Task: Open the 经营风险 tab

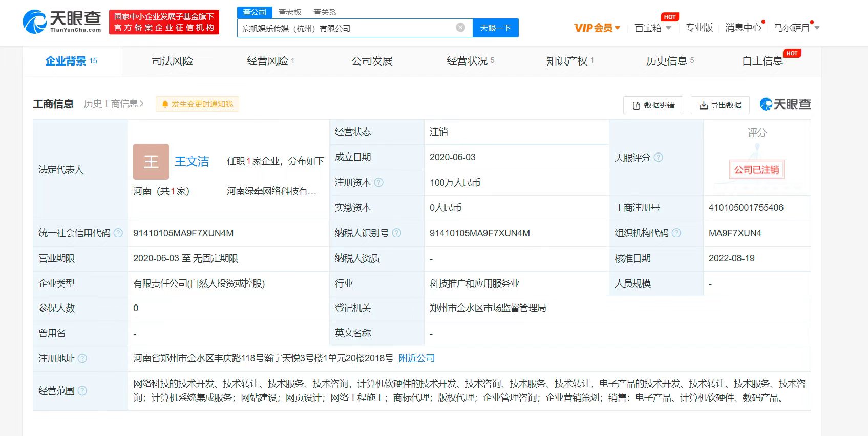Action: click(x=270, y=61)
